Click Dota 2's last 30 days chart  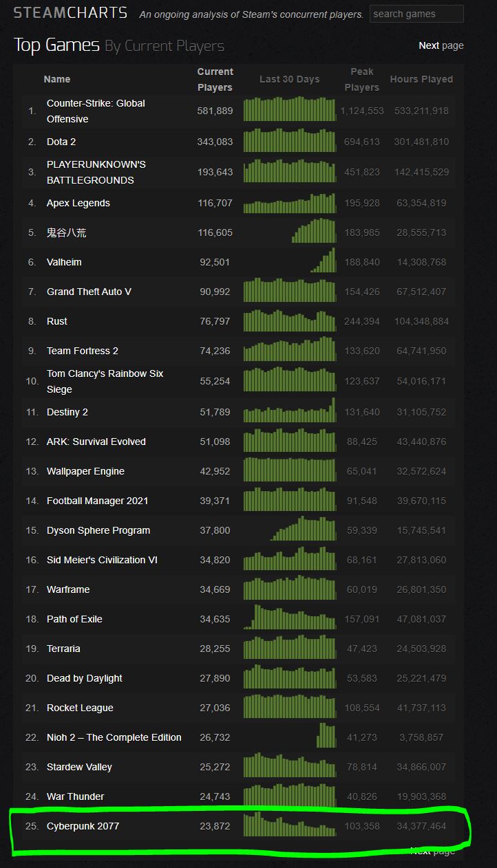(x=290, y=140)
